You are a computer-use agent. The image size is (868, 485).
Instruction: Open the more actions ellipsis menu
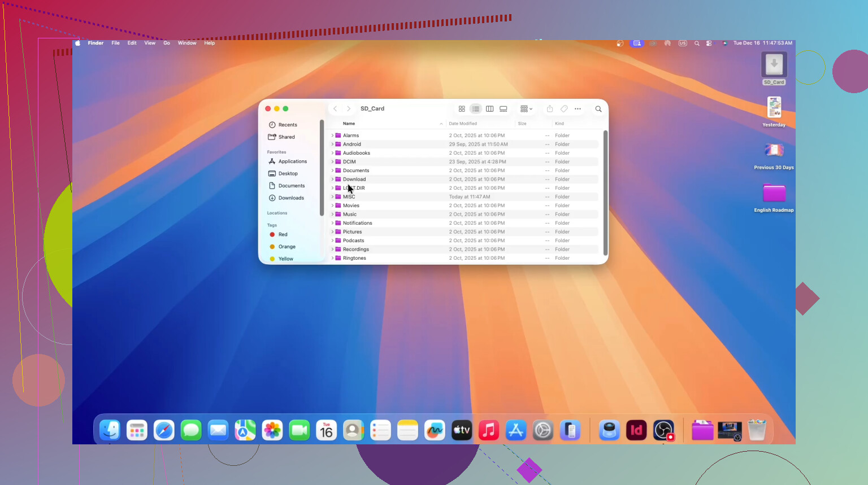[578, 109]
